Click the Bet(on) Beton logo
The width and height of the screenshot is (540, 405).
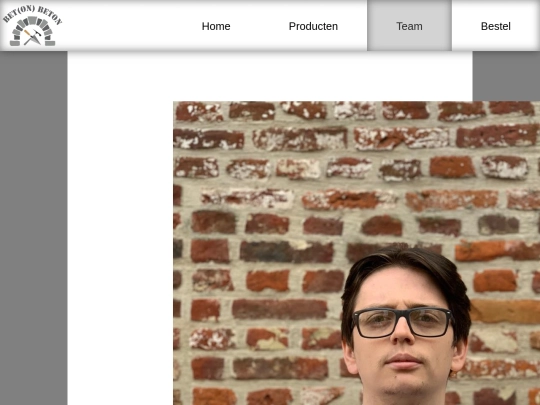click(32, 25)
